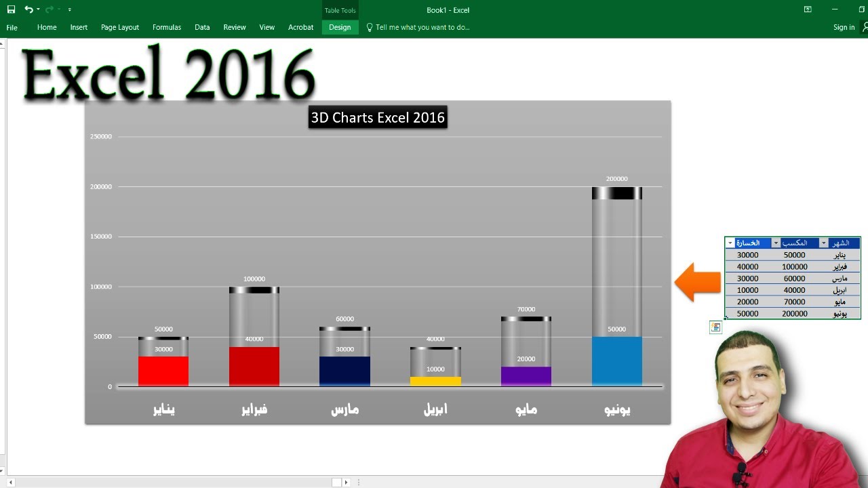Open the File menu
This screenshot has height=488, width=868.
(12, 27)
